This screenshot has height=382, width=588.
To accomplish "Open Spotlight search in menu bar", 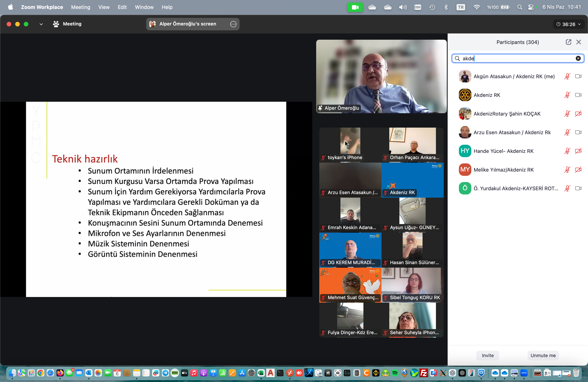I will coord(520,7).
